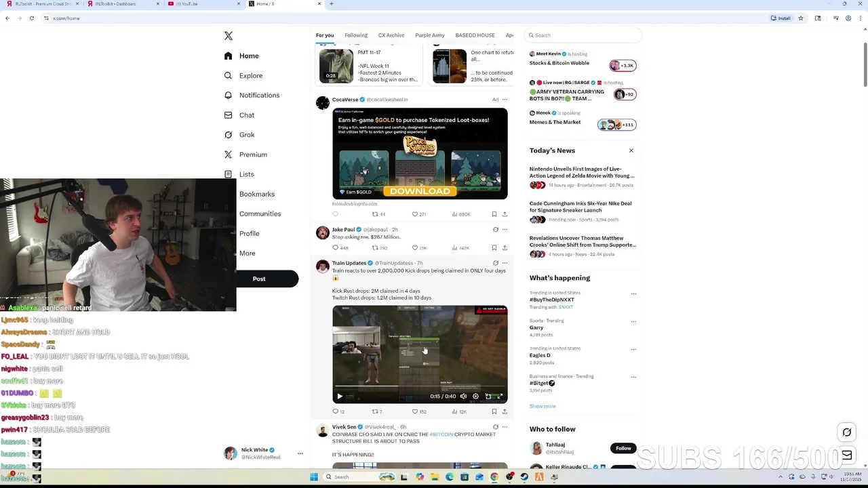Viewport: 868px width, 488px height.
Task: Open Nick White account menu dots
Action: tap(300, 453)
